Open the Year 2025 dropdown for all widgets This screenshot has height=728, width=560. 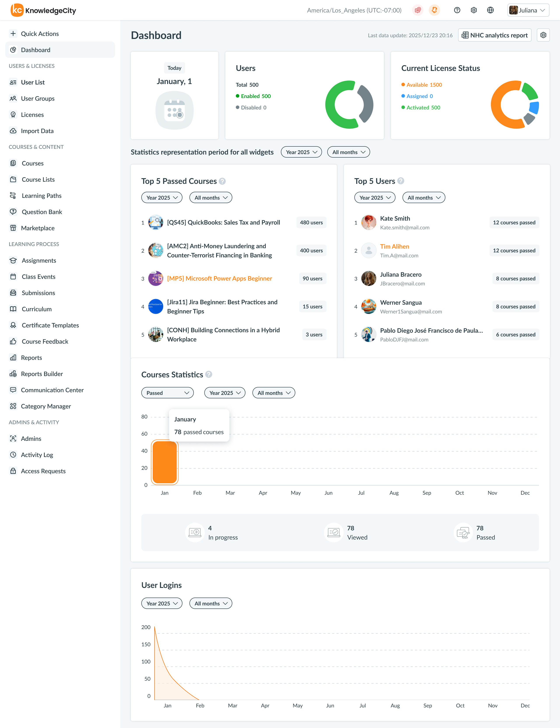(301, 152)
